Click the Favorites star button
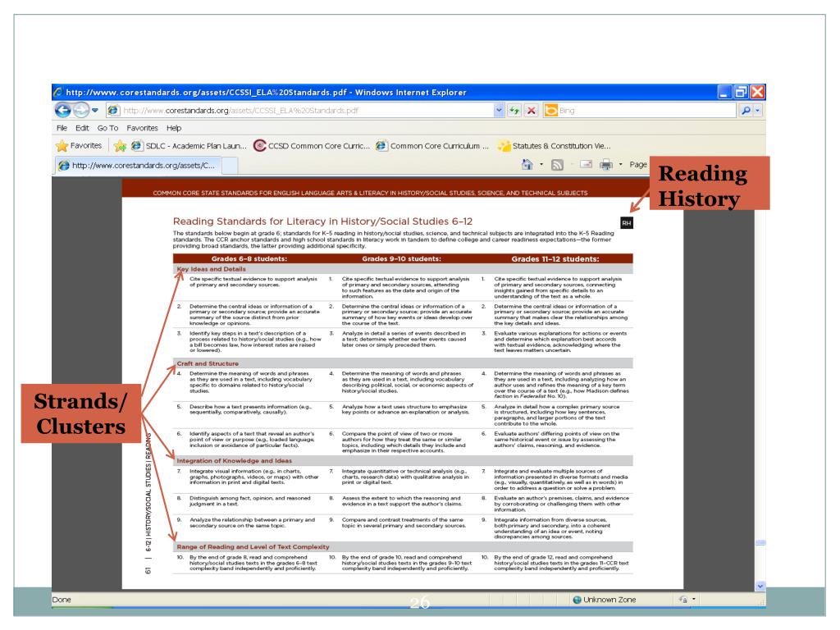840x630 pixels. tap(79, 146)
